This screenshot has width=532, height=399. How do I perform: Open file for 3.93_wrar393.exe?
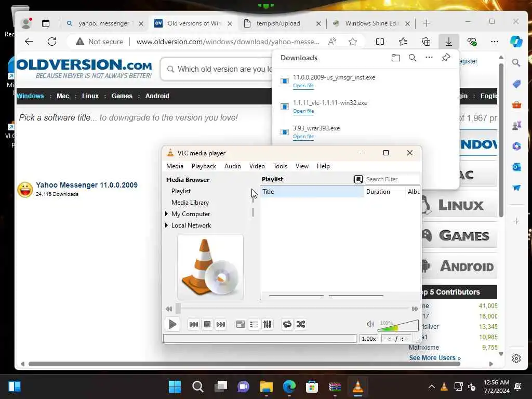click(303, 137)
